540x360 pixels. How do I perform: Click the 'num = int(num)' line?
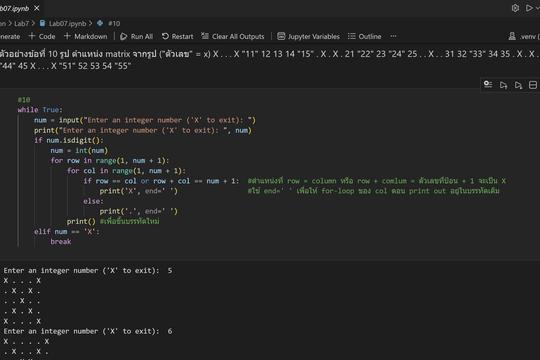pyautogui.click(x=79, y=151)
